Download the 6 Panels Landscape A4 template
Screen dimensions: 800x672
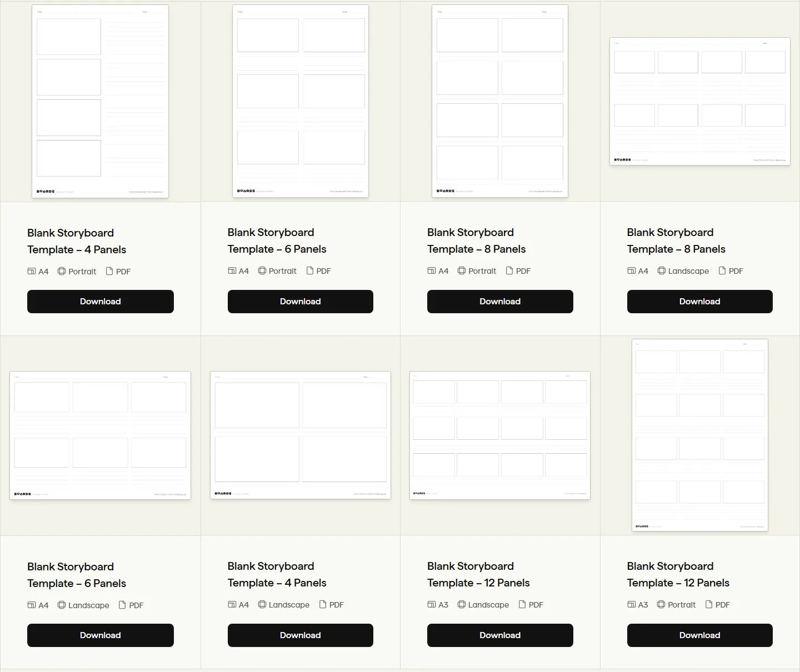point(101,635)
